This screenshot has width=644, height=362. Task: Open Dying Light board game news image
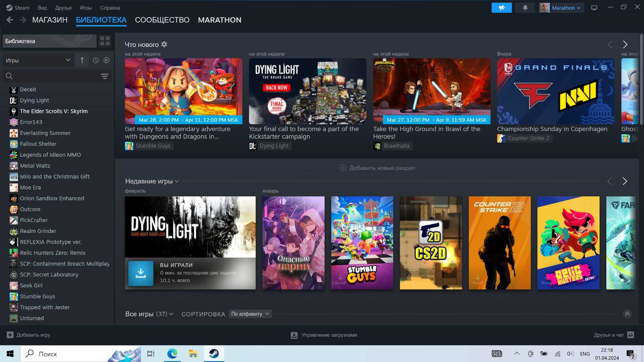coord(308,91)
